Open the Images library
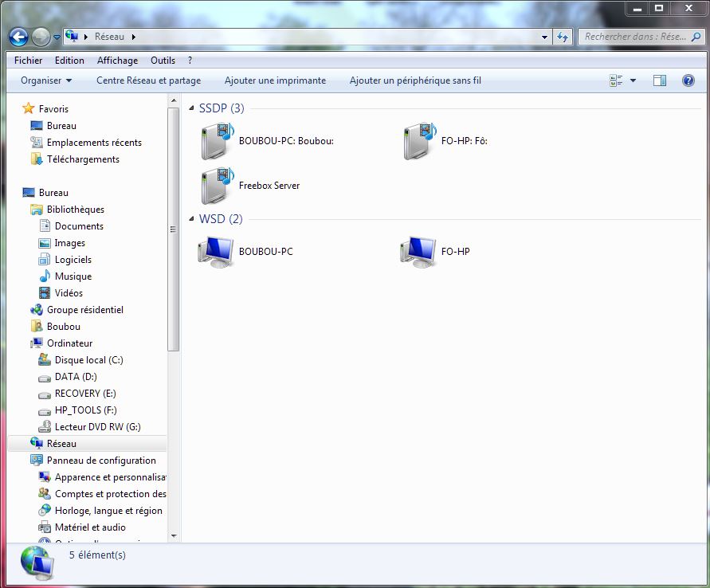710x588 pixels. click(62, 243)
